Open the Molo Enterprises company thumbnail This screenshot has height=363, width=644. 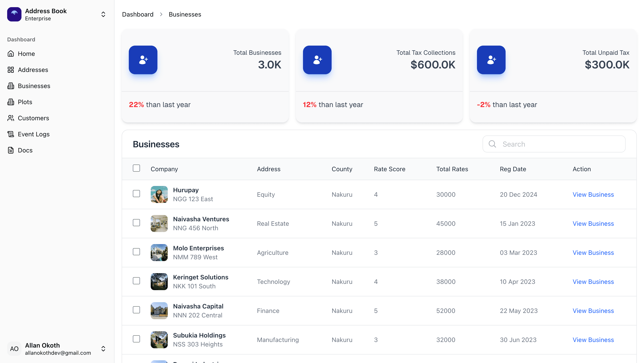tap(159, 253)
